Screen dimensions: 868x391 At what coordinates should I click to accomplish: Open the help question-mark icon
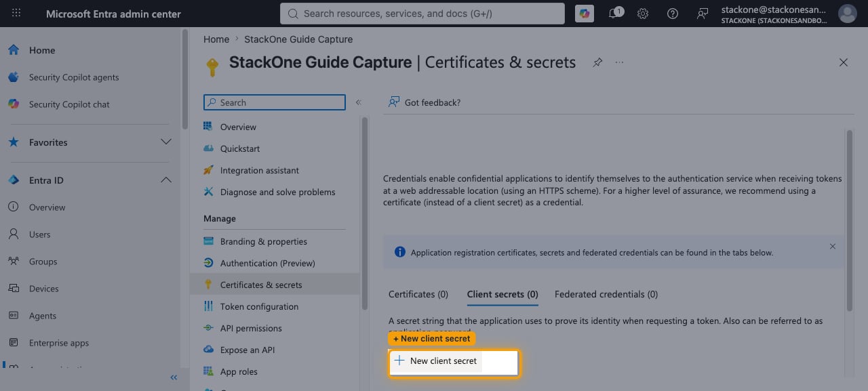click(x=673, y=14)
